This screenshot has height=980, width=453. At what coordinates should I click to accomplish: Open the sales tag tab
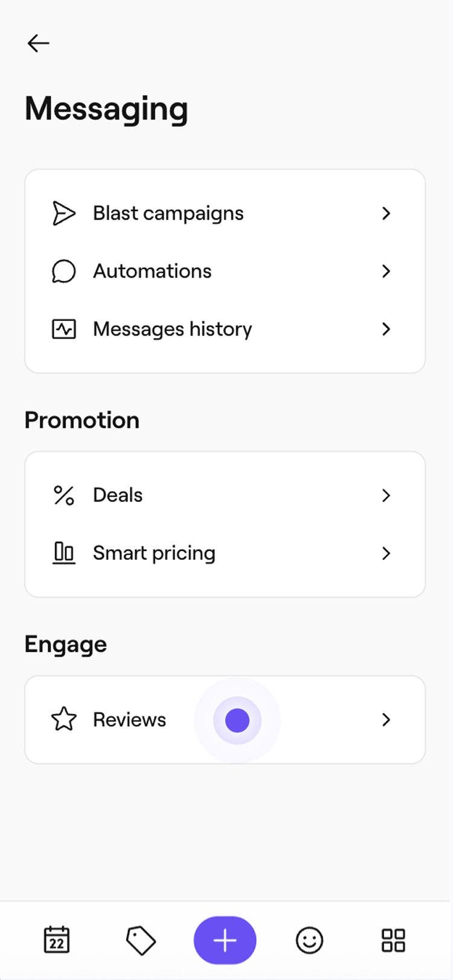coord(141,940)
